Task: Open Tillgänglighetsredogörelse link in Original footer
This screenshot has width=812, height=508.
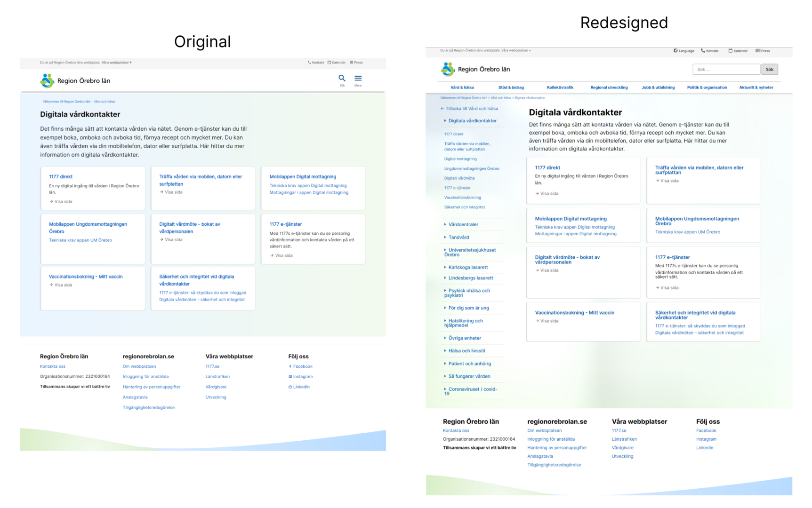Action: pos(149,408)
